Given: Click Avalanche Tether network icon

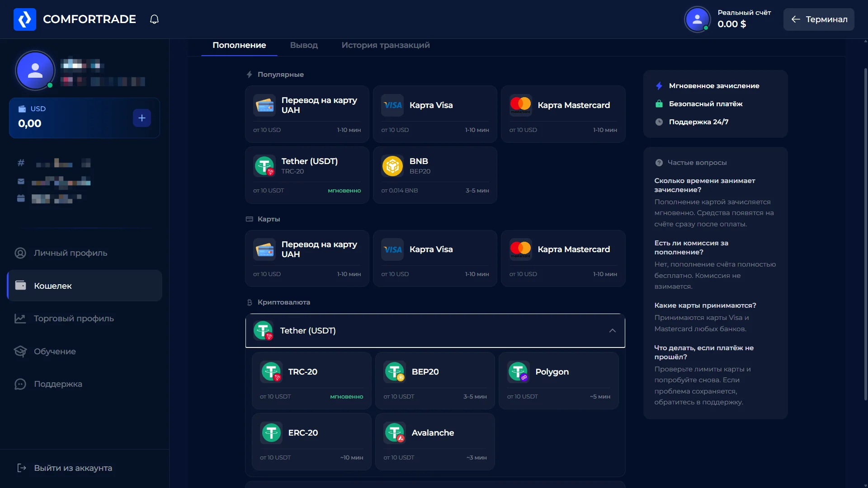Looking at the screenshot, I should click(395, 433).
